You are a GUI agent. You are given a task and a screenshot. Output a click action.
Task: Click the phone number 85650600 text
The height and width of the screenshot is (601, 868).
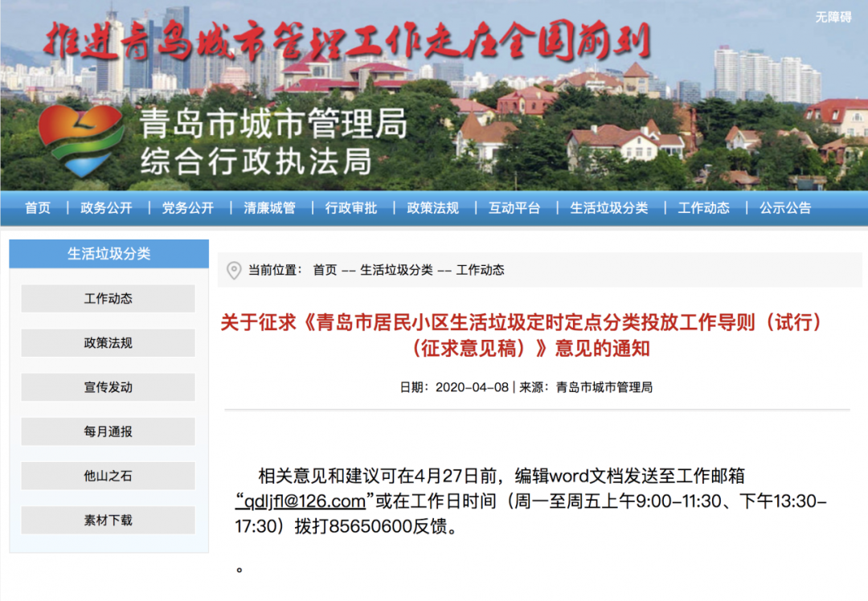(x=371, y=526)
